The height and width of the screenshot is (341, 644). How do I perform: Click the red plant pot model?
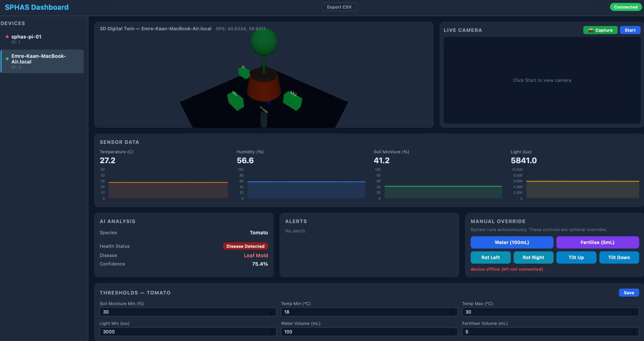click(264, 85)
